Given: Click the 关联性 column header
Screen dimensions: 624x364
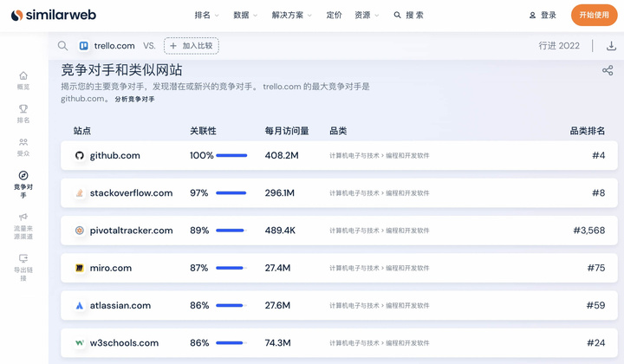Looking at the screenshot, I should (203, 131).
